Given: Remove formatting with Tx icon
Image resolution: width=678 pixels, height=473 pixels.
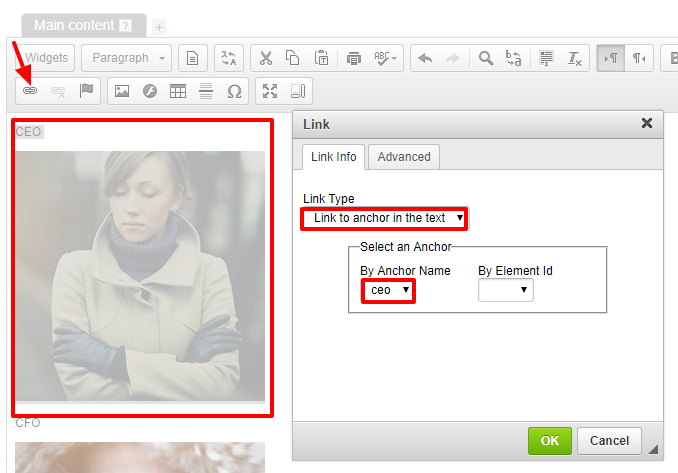Looking at the screenshot, I should [x=574, y=58].
